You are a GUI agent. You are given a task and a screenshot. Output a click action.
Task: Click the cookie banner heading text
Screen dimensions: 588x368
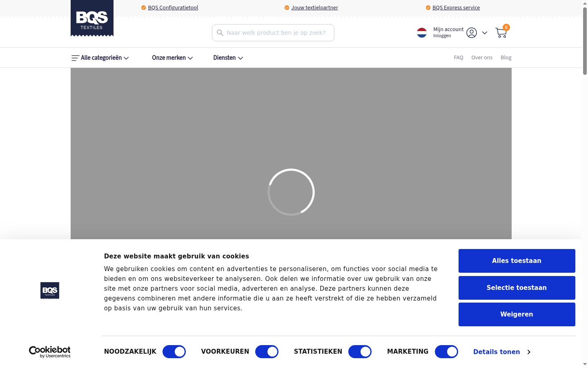(x=176, y=256)
